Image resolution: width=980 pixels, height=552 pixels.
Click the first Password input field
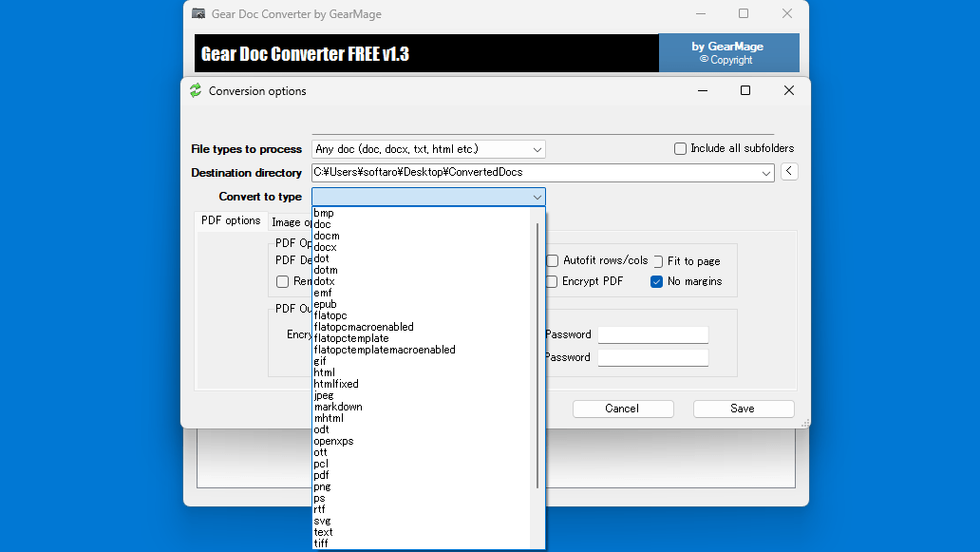click(x=652, y=334)
